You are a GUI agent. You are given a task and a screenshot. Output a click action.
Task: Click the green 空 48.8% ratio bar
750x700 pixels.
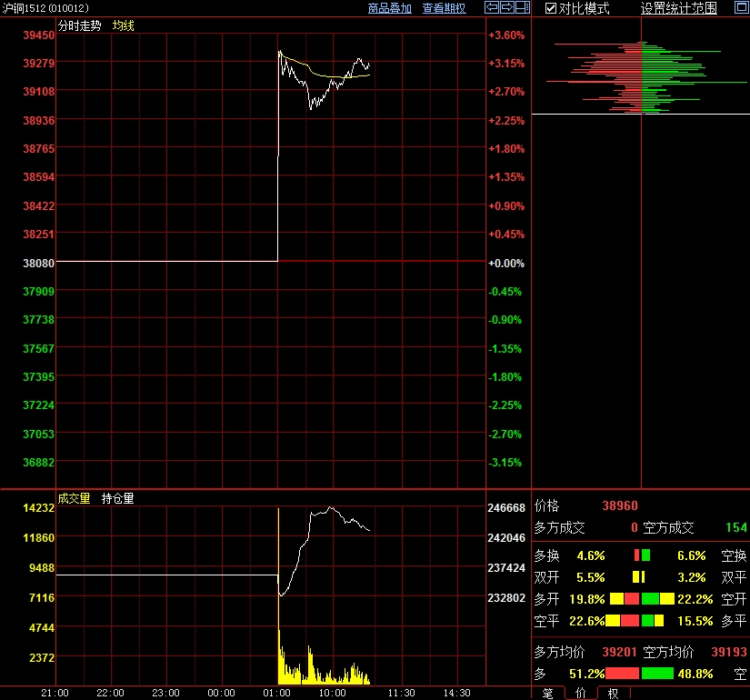click(x=657, y=674)
